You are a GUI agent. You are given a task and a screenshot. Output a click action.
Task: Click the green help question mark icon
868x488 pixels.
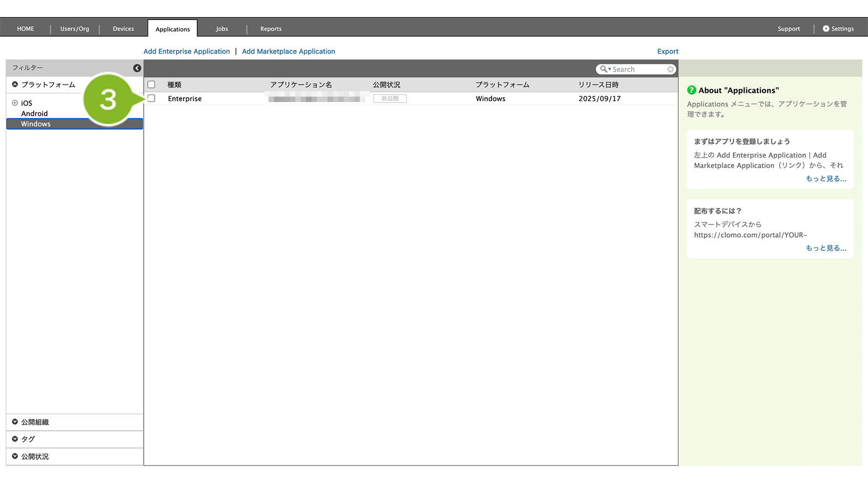691,90
